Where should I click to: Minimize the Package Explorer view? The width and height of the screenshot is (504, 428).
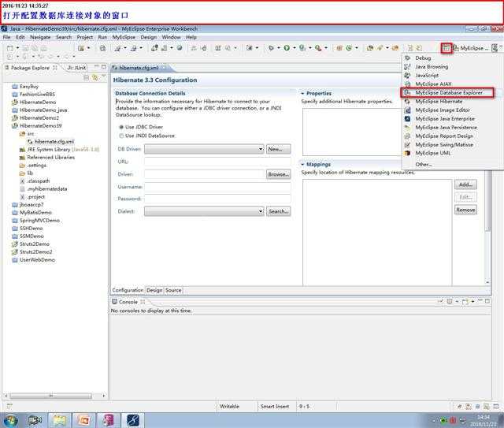pos(96,67)
